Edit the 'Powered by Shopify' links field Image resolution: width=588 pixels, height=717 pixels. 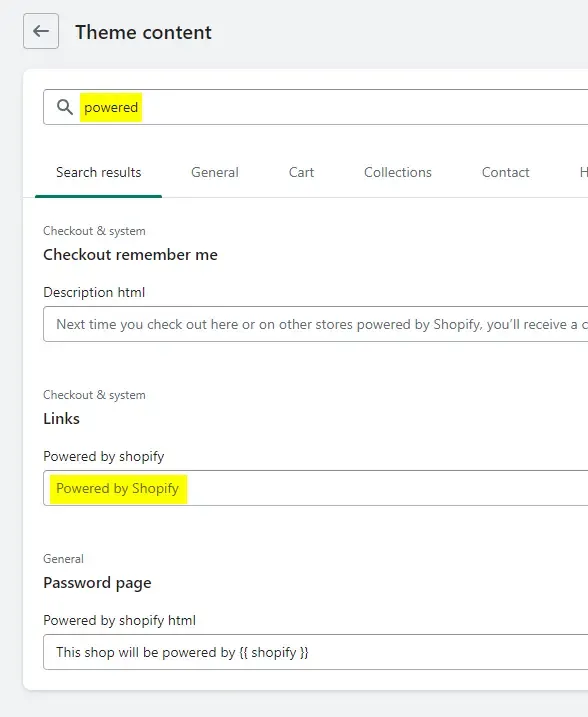click(x=315, y=488)
